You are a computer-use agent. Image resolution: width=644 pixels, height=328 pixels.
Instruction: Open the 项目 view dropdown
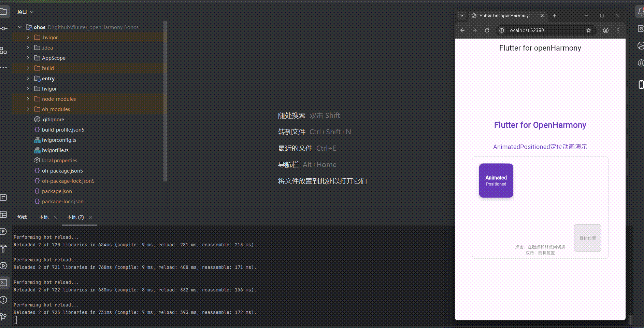pos(26,12)
